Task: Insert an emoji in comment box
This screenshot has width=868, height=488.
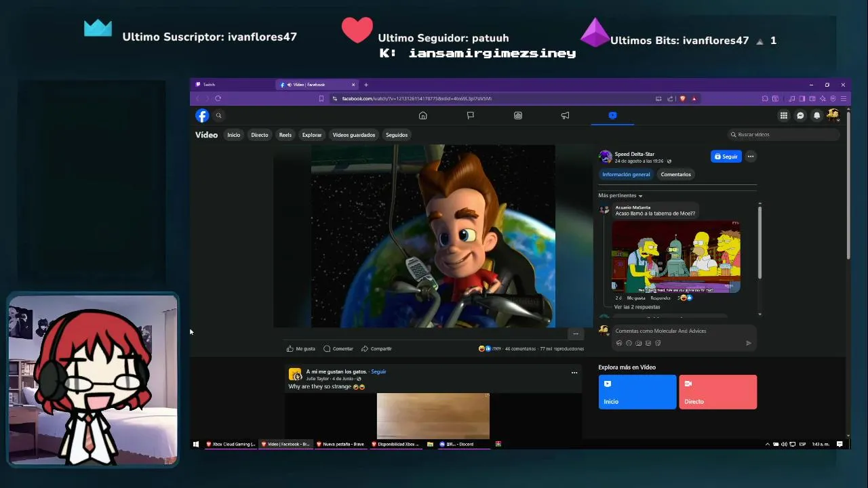Action: click(629, 343)
